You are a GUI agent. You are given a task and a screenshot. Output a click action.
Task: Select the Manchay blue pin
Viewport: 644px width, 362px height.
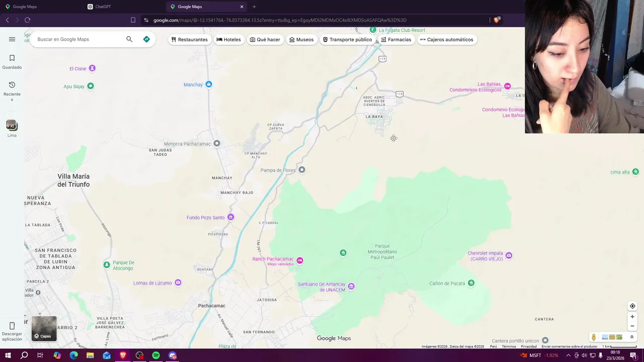pos(209,84)
